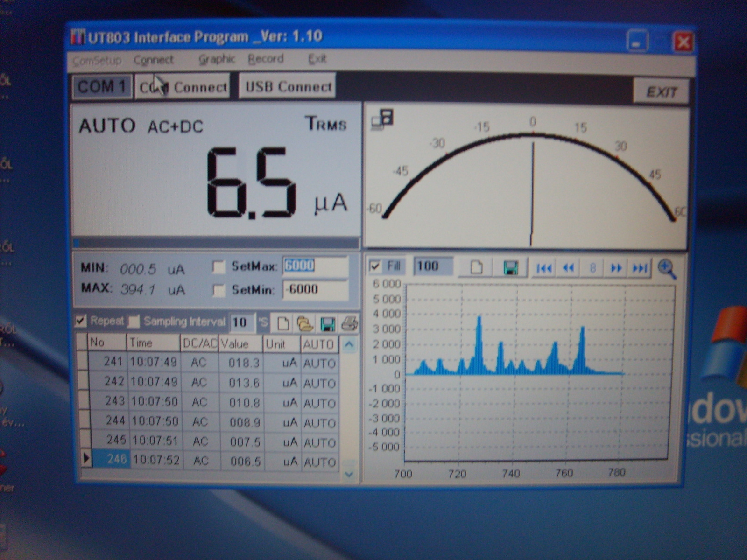
Task: Enable the SetMin checkbox
Action: point(218,290)
